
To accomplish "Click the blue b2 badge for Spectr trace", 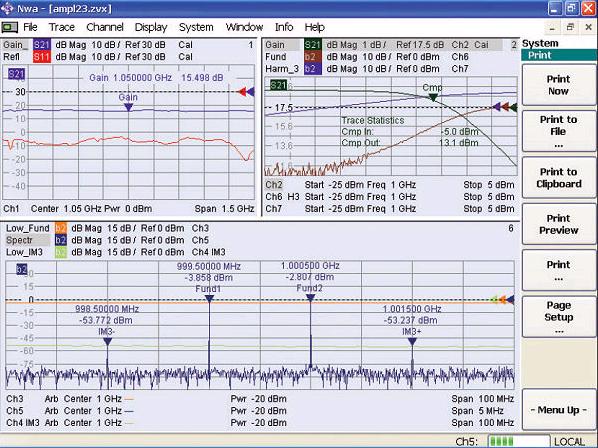I will point(61,240).
